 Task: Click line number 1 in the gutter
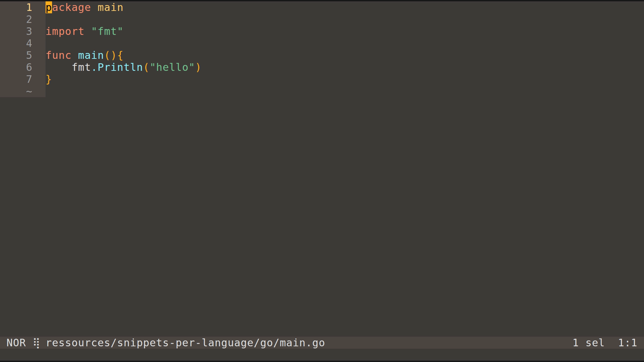[x=29, y=7]
